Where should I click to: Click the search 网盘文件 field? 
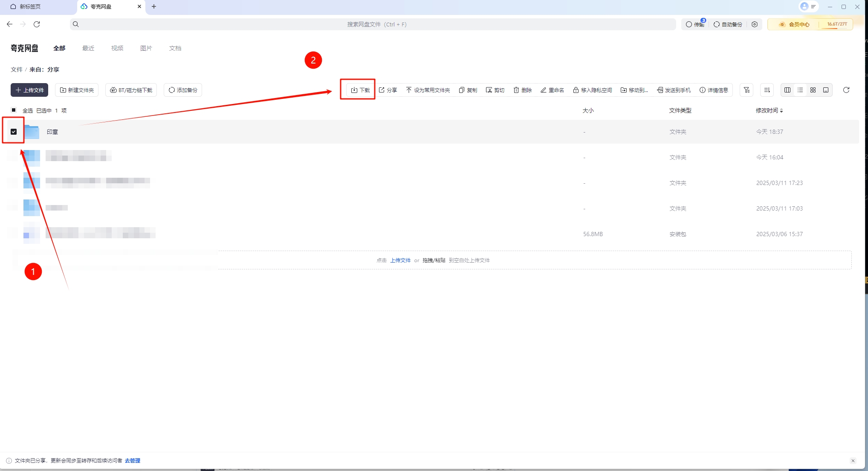376,24
